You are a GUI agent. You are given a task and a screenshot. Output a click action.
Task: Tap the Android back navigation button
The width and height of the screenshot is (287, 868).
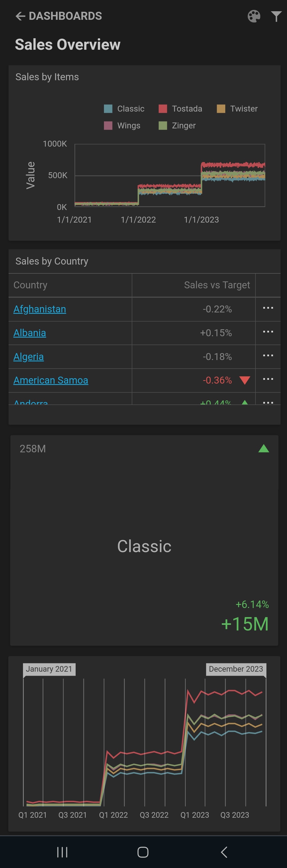click(x=224, y=852)
